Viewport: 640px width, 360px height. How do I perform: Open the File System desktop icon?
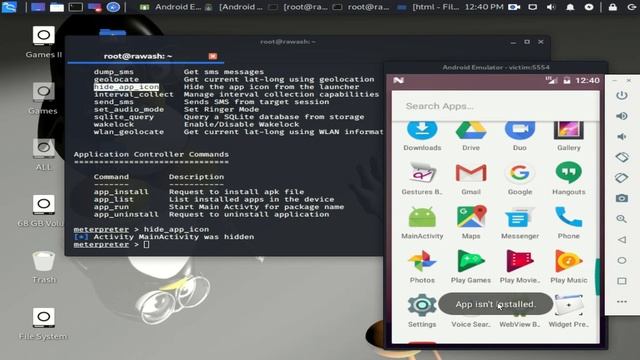(44, 324)
